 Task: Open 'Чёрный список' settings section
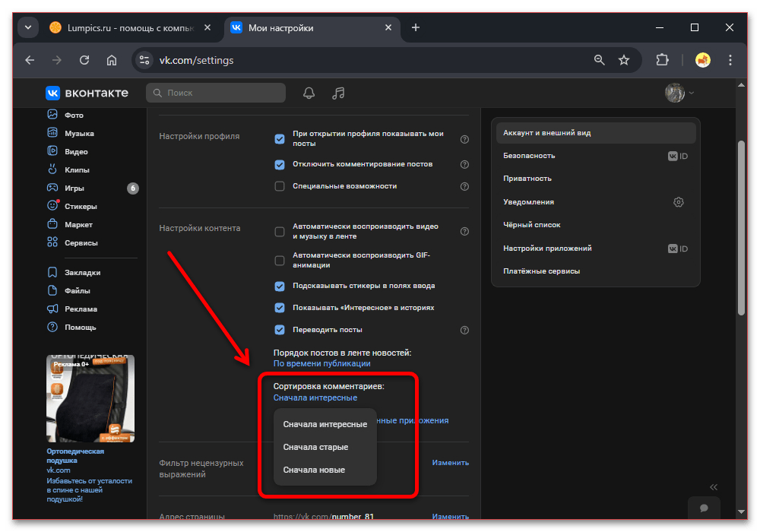pyautogui.click(x=596, y=225)
